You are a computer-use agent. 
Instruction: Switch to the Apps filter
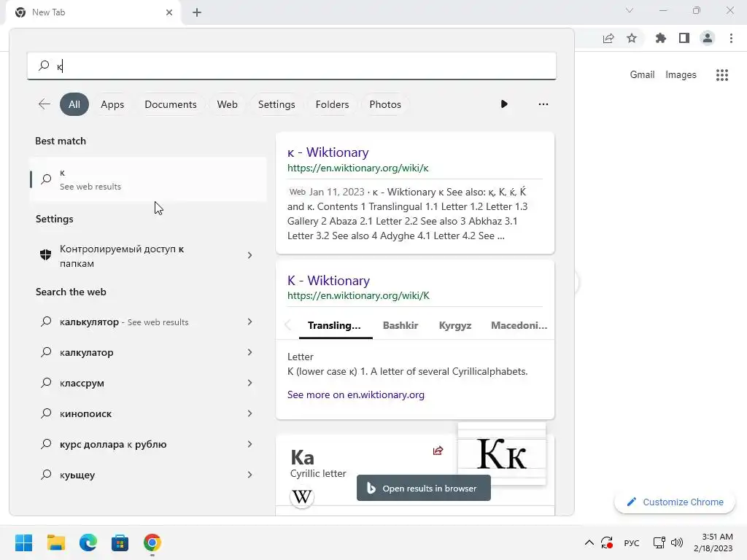coord(112,104)
